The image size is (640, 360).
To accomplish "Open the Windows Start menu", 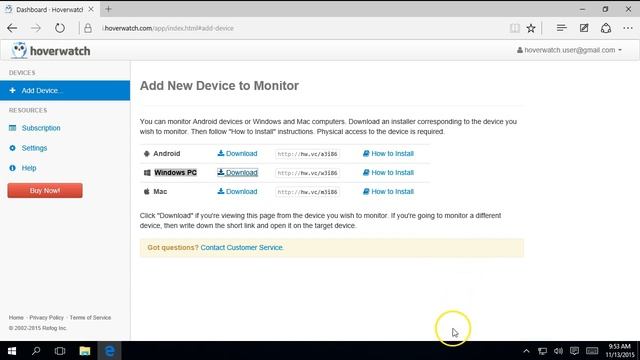I will (x=12, y=351).
